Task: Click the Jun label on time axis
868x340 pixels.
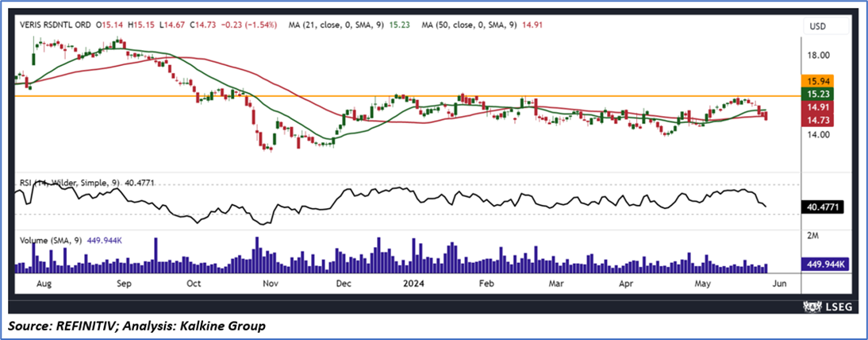Action: (778, 284)
